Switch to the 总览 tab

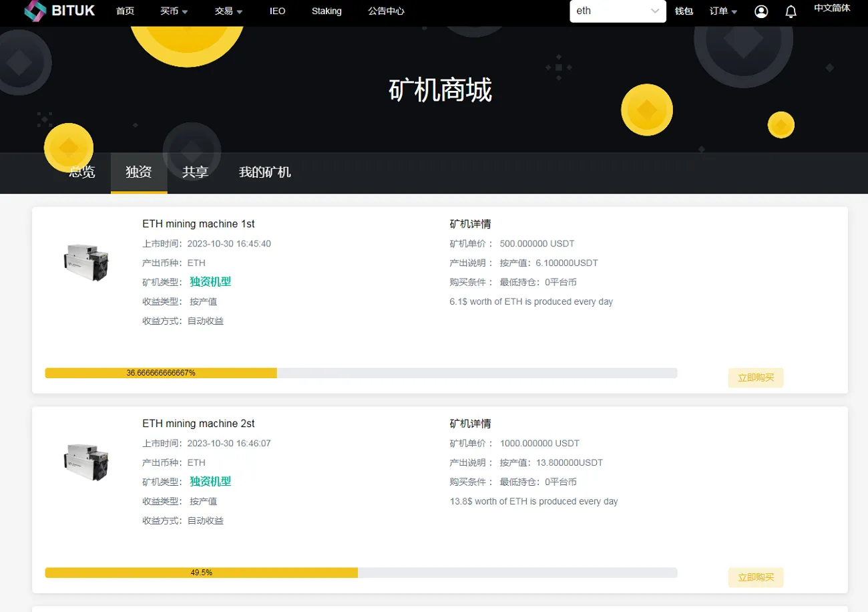point(81,172)
